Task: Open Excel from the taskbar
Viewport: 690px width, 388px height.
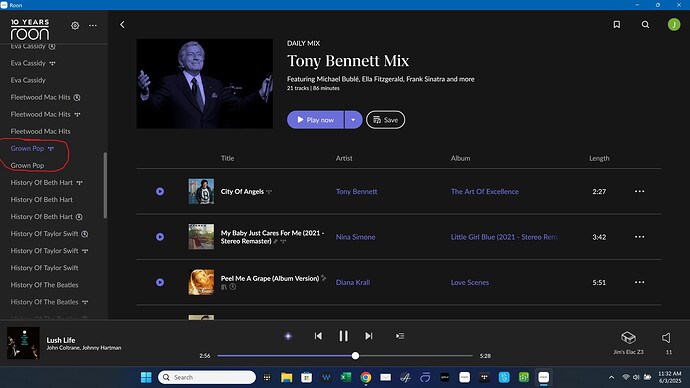Action: pyautogui.click(x=346, y=377)
